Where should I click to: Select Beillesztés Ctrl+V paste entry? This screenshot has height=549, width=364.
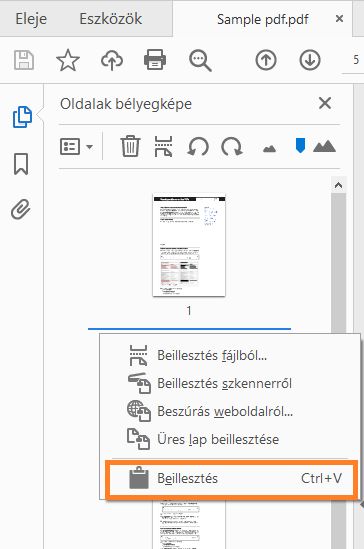tap(232, 479)
